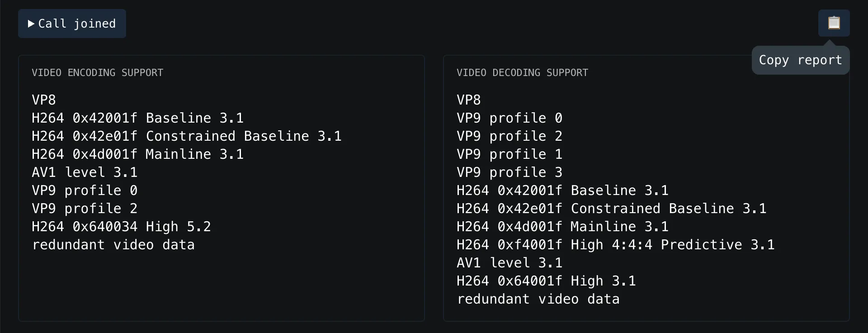Click H264 0x4d001f Mainline in encoding list
Image resolution: width=868 pixels, height=333 pixels.
click(137, 154)
